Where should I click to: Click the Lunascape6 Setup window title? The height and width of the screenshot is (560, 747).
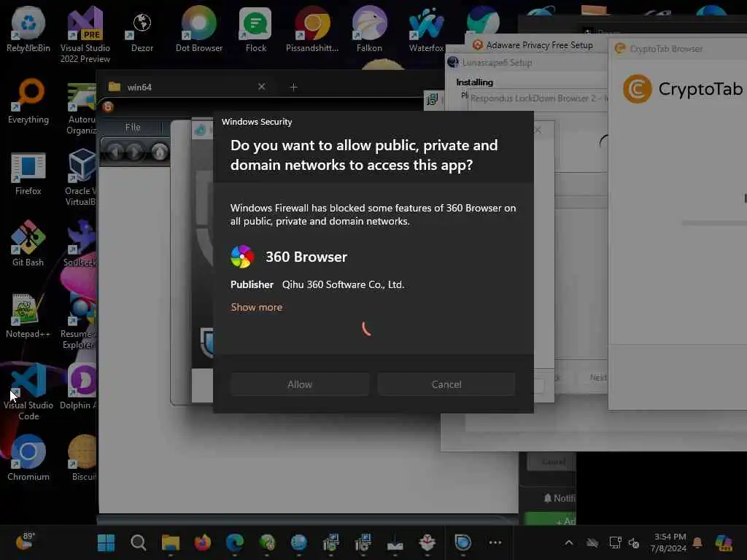click(497, 63)
